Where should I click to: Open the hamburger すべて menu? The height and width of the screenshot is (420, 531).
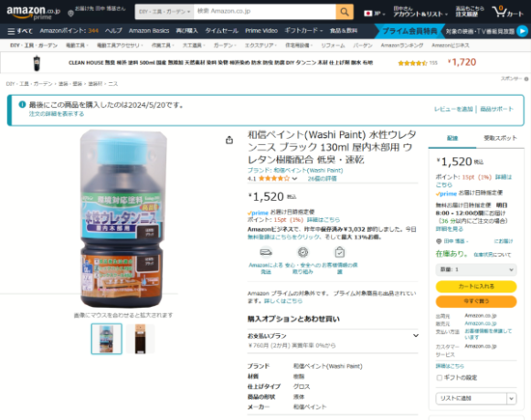(x=19, y=31)
